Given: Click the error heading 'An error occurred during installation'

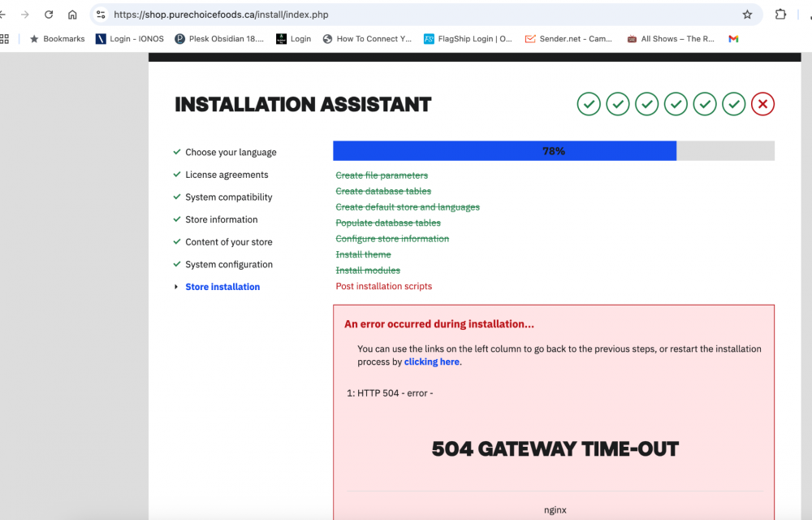Looking at the screenshot, I should pyautogui.click(x=439, y=324).
